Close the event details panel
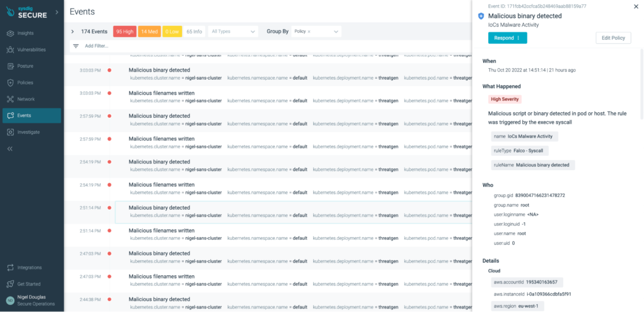Viewport: 644px width, 312px height. tap(636, 6)
